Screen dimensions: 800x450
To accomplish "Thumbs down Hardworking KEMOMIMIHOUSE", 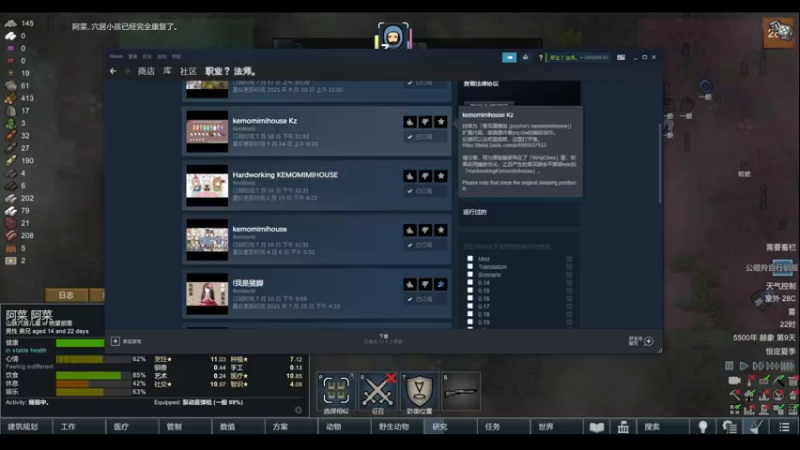I will coord(425,176).
